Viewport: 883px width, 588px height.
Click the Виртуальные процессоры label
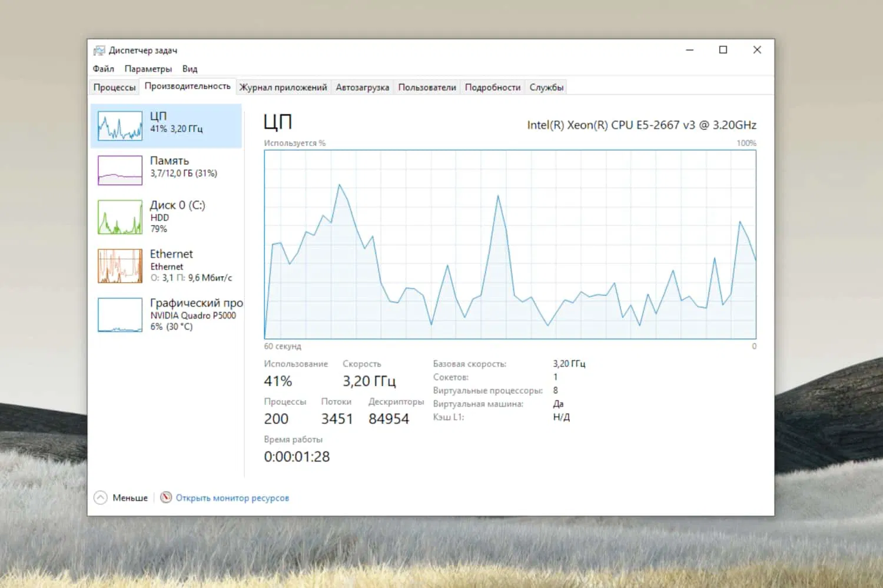click(x=488, y=390)
